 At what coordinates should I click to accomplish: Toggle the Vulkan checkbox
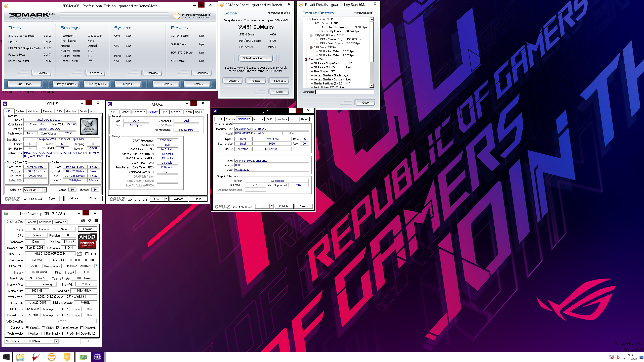(x=27, y=334)
